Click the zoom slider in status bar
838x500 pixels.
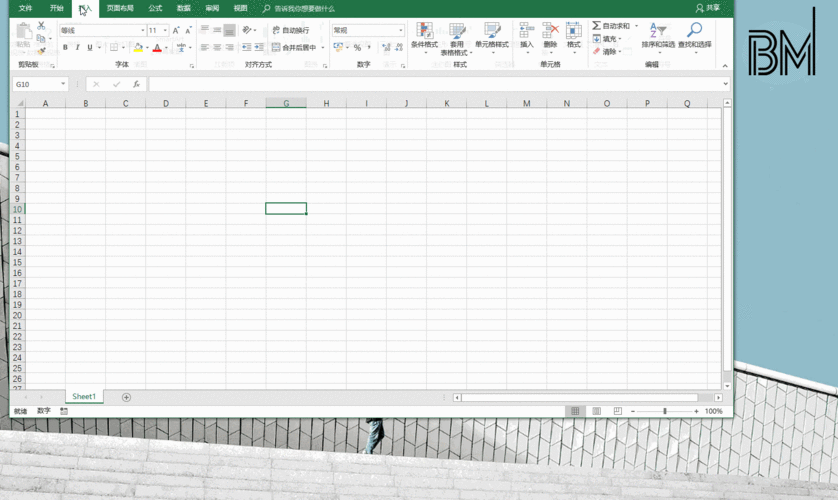pyautogui.click(x=665, y=412)
